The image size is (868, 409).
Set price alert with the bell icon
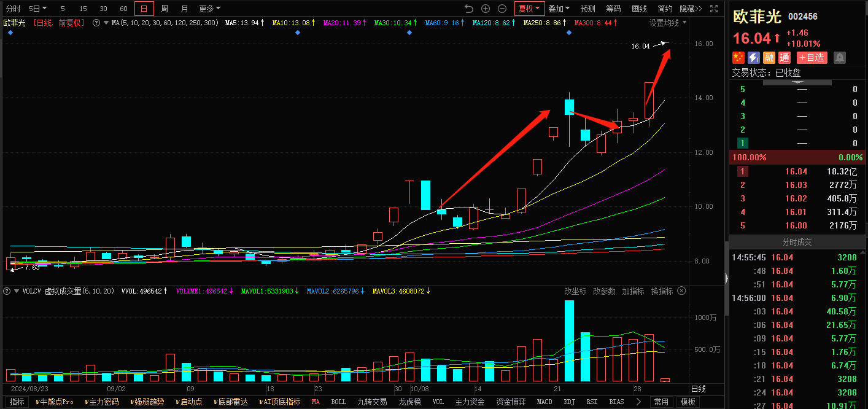[839, 58]
